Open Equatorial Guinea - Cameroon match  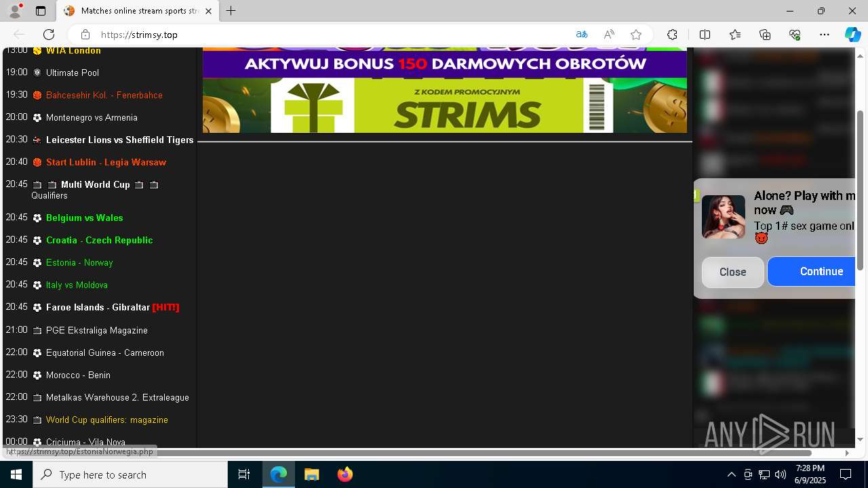tap(105, 352)
